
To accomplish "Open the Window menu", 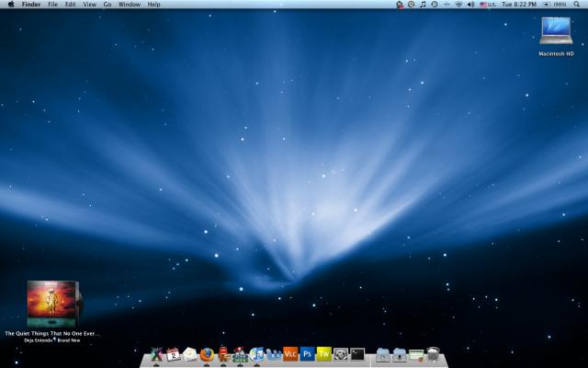I will click(x=130, y=5).
